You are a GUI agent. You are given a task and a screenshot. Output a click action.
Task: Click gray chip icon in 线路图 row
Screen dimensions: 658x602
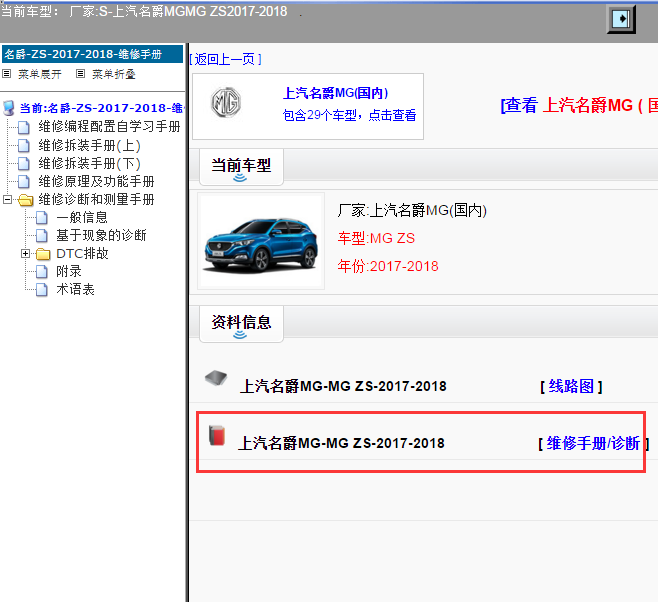[216, 378]
